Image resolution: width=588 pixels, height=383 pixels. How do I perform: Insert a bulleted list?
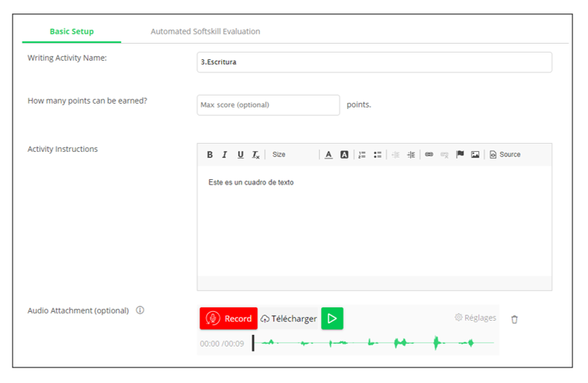click(x=377, y=155)
